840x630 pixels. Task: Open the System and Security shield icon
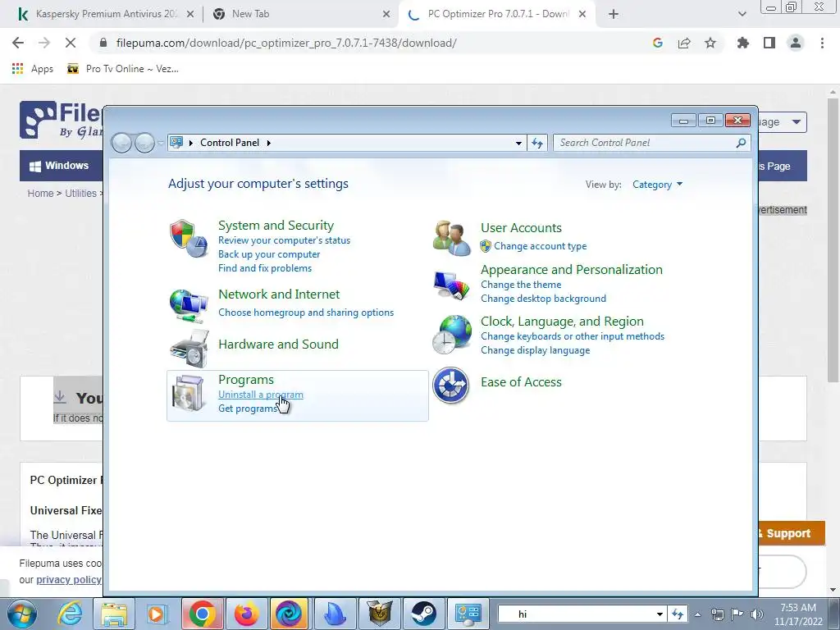pos(188,239)
